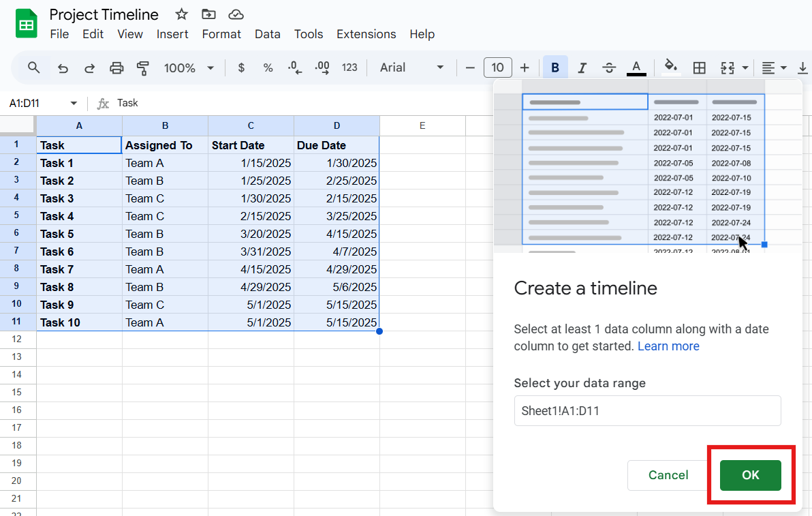
Task: Toggle strikethrough formatting
Action: (609, 67)
